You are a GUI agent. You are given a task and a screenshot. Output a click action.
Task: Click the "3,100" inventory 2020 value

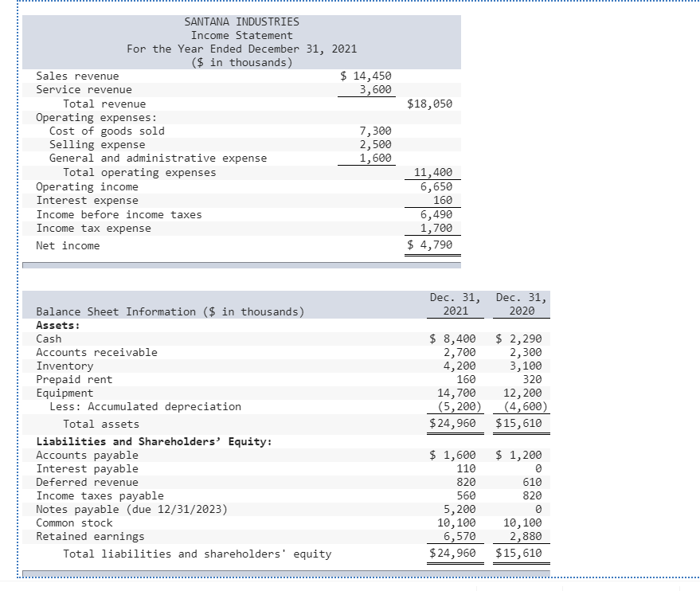tap(526, 366)
